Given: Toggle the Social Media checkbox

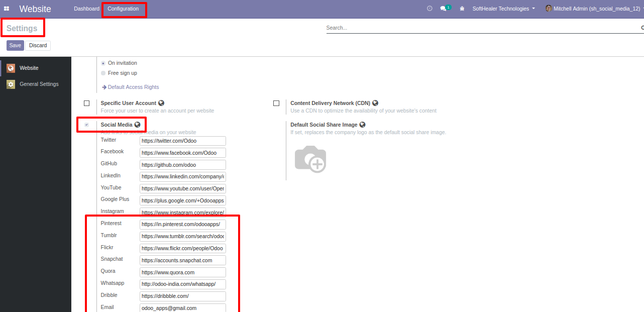Looking at the screenshot, I should [x=87, y=125].
